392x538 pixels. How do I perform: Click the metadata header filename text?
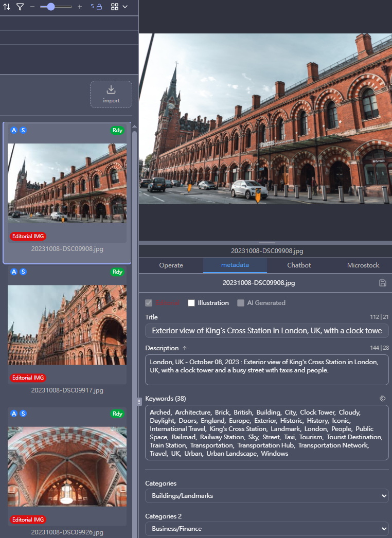[x=258, y=283]
